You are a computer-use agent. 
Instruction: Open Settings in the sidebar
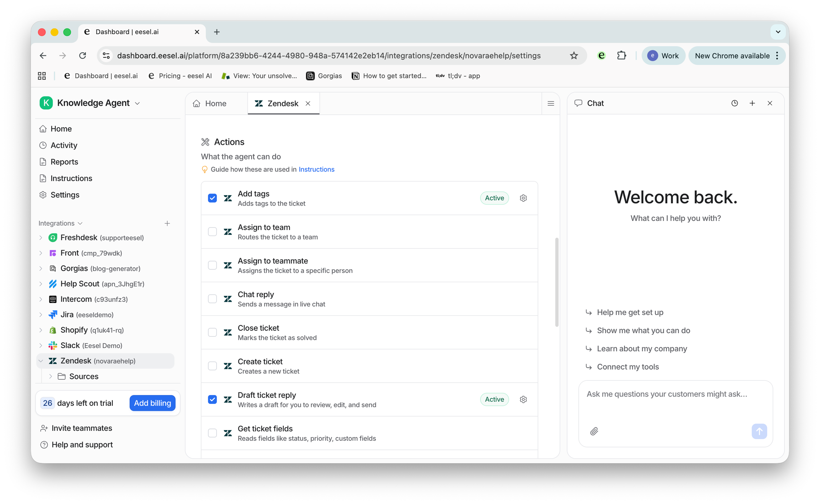coord(65,195)
